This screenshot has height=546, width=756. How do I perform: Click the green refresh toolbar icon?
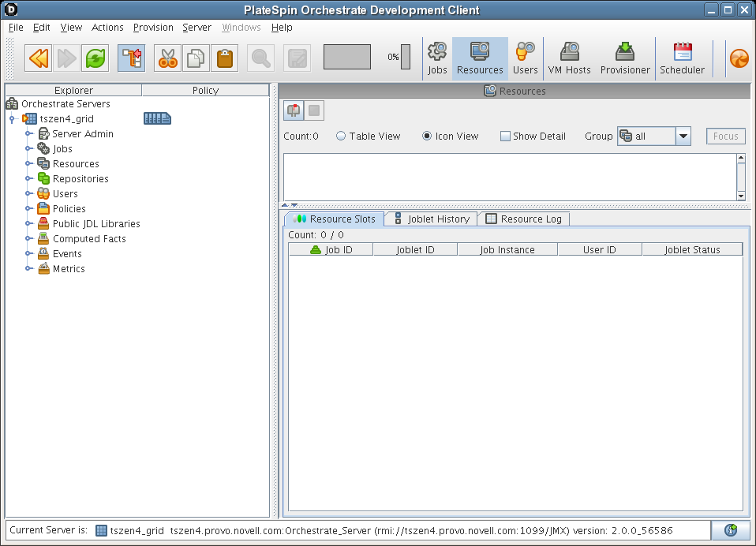click(95, 58)
